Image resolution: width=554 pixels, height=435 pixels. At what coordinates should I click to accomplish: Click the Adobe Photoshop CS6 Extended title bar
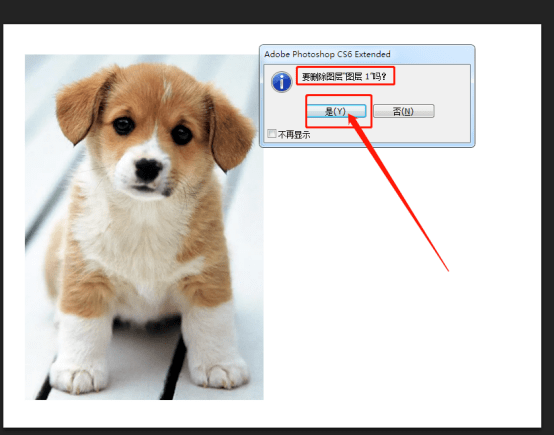(x=367, y=54)
